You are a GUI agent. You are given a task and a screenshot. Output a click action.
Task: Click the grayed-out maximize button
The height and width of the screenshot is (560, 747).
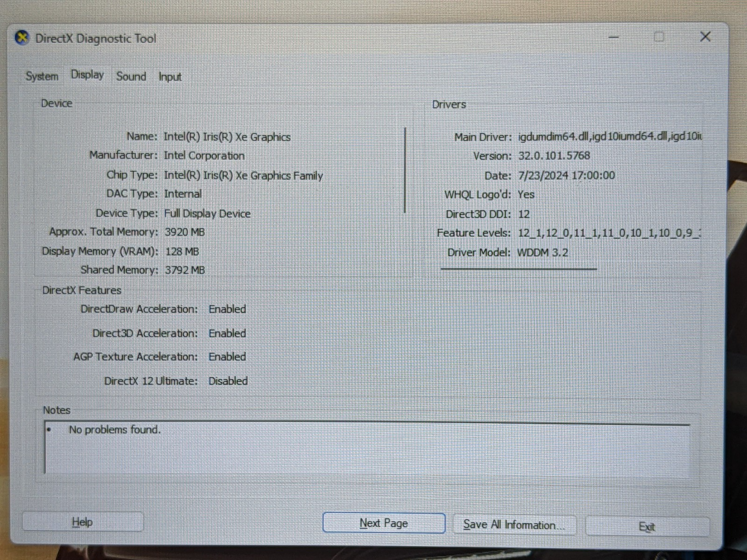point(659,37)
